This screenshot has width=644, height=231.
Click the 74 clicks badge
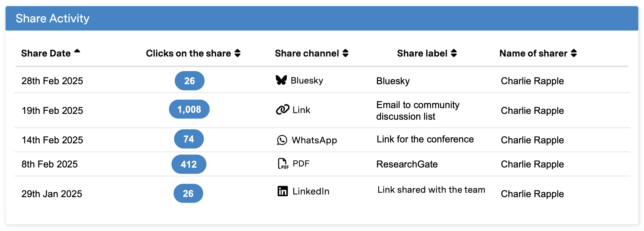pyautogui.click(x=189, y=139)
